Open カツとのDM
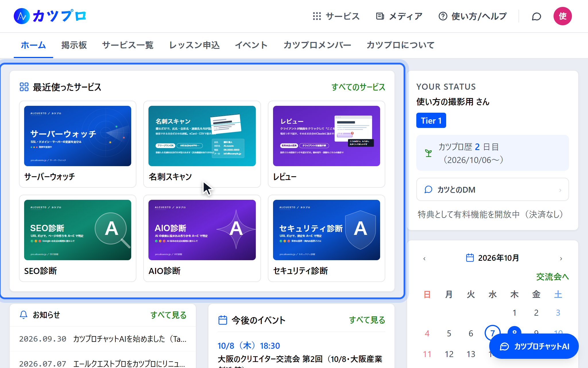588x368 pixels. tap(492, 189)
